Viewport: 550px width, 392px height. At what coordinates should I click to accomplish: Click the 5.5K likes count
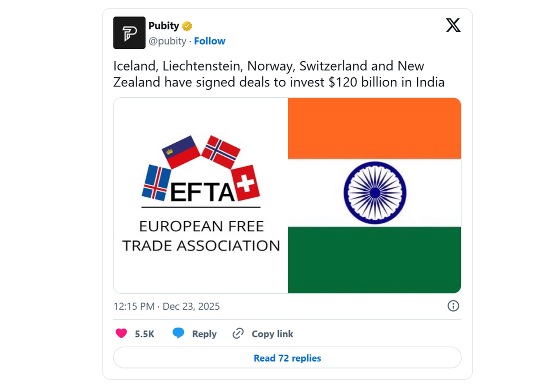(144, 333)
